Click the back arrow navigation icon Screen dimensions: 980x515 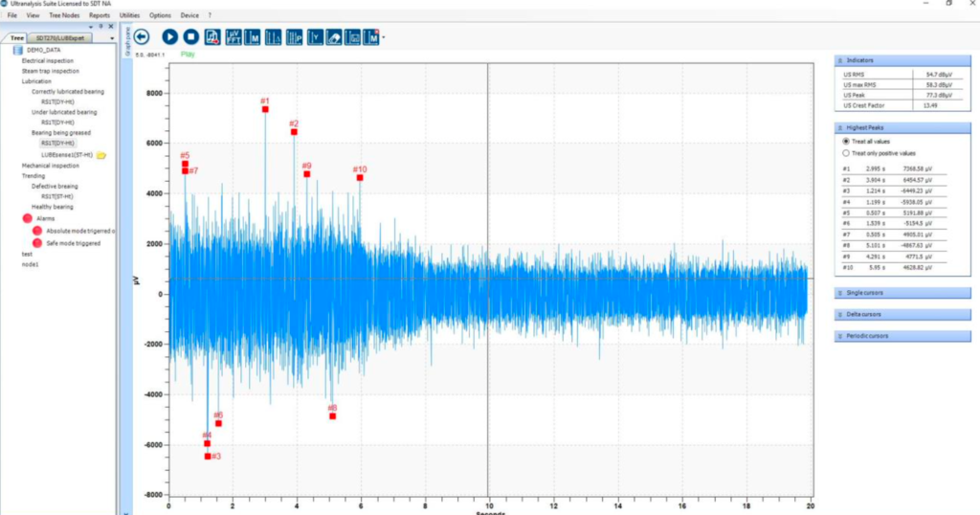pos(142,36)
